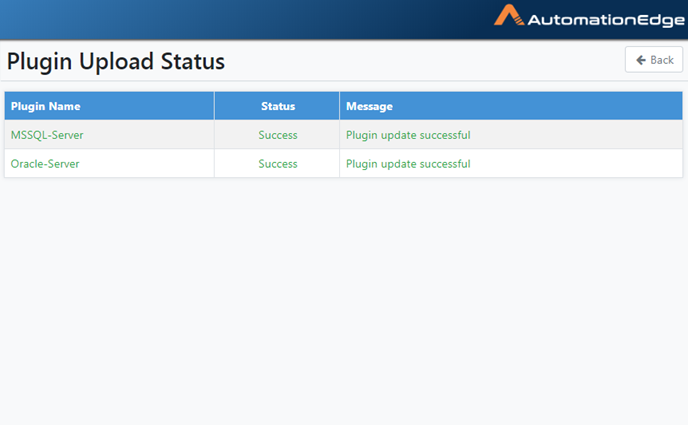Click the blue header banner
The image size is (688, 425).
[x=246, y=20]
